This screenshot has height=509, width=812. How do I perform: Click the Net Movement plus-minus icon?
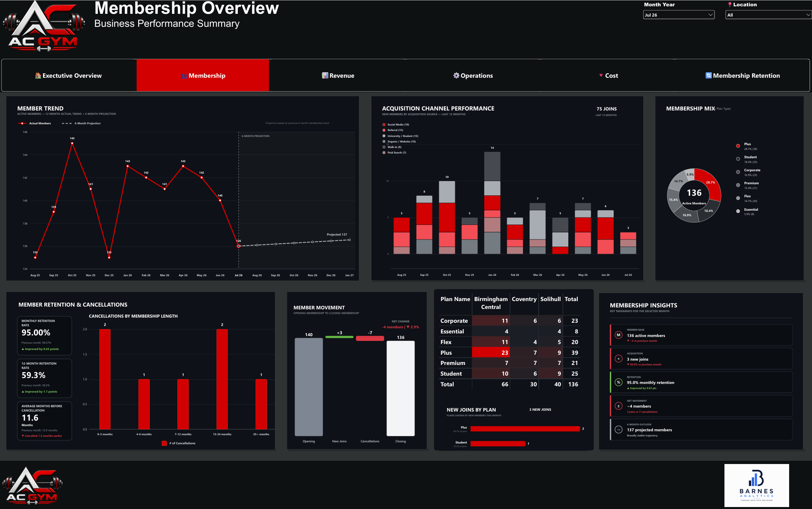coord(618,406)
